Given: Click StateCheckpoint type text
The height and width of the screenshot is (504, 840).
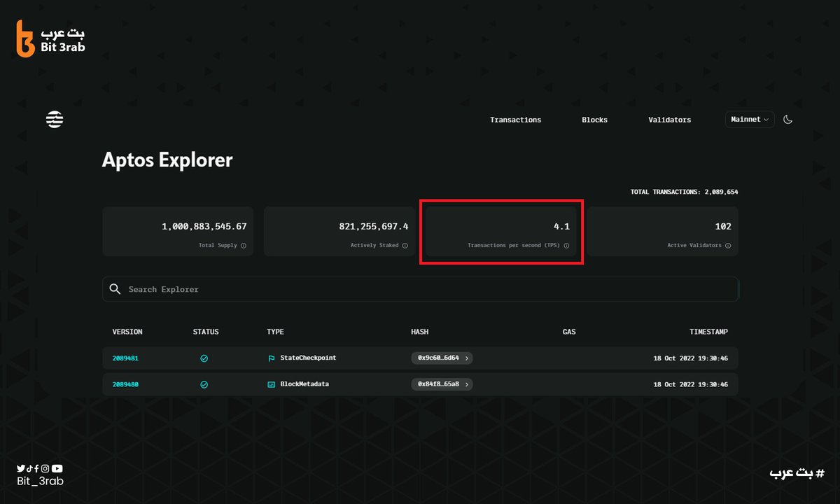Looking at the screenshot, I should pyautogui.click(x=308, y=358).
